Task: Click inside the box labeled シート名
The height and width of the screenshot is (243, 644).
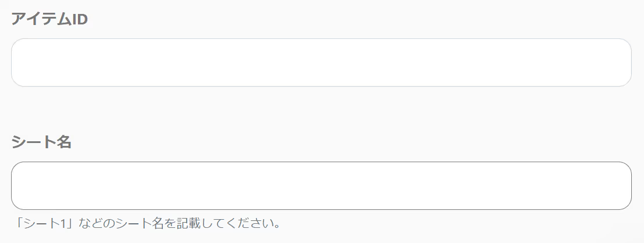Action: click(x=321, y=185)
